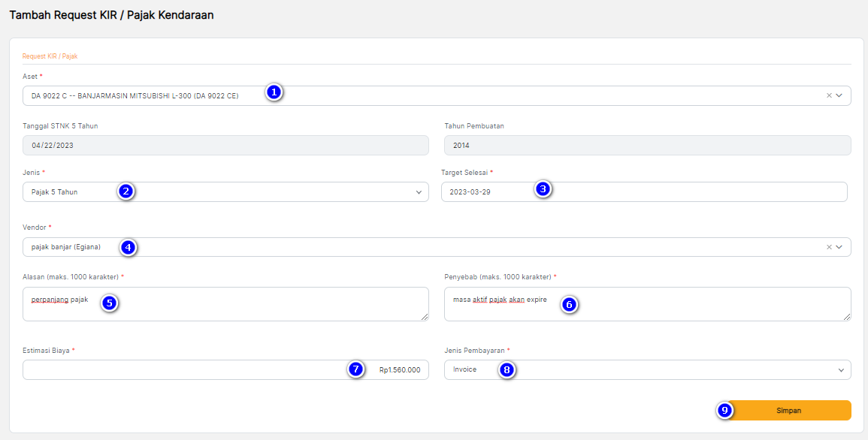Screen dimensions: 868x440
Task: Expand the Aset dropdown chevron
Action: pos(839,95)
